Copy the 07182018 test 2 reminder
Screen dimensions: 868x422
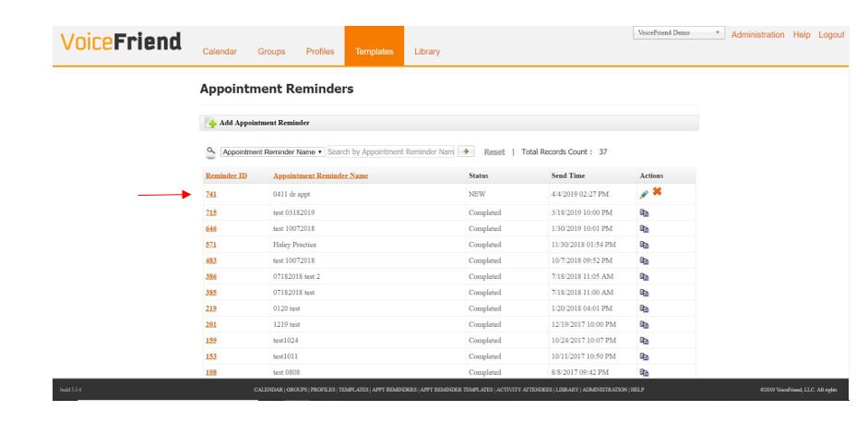[x=645, y=277]
